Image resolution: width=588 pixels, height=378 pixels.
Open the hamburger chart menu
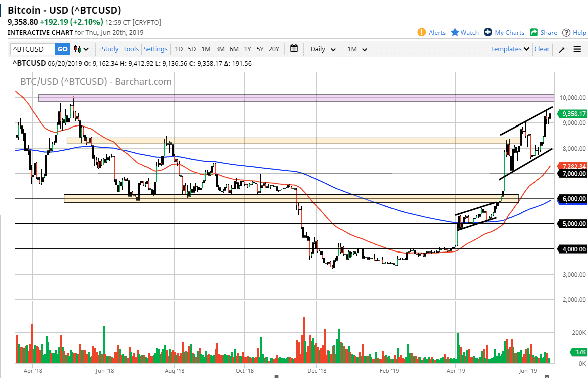click(x=577, y=49)
